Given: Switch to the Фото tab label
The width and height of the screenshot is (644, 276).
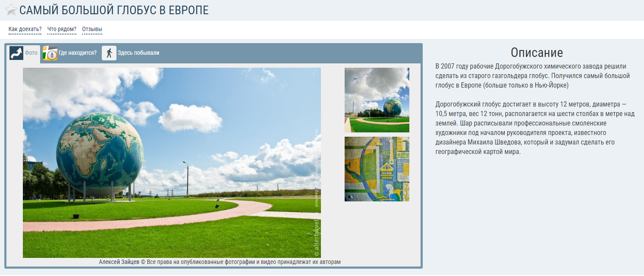Looking at the screenshot, I should [x=31, y=53].
